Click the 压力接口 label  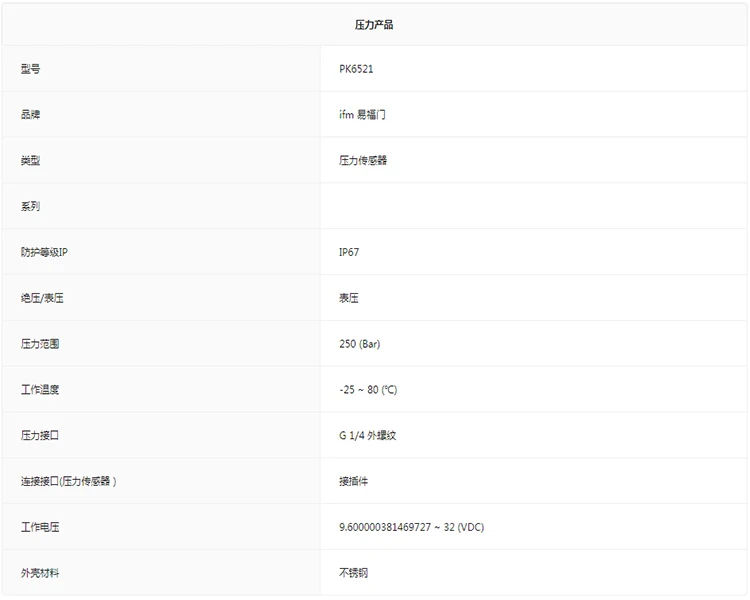click(x=40, y=435)
